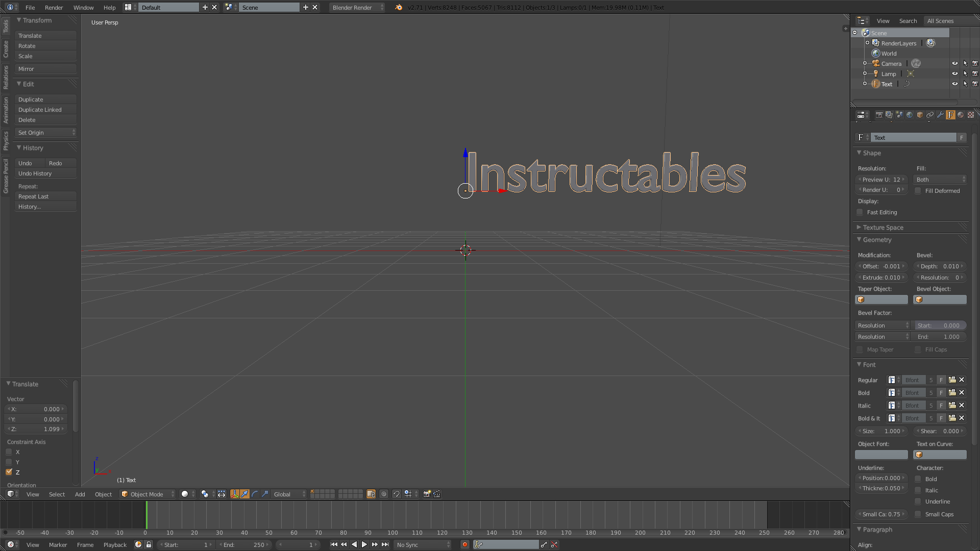
Task: Switch to the World properties tab
Action: (910, 115)
